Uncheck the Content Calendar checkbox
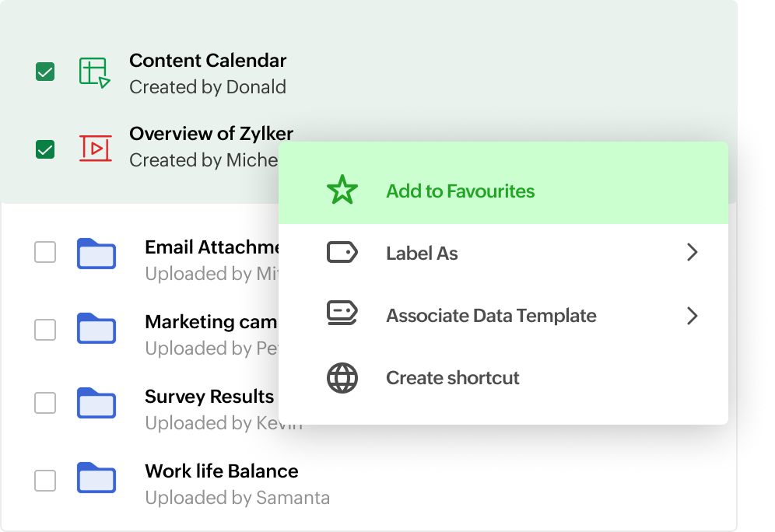This screenshot has height=532, width=775. pos(44,71)
